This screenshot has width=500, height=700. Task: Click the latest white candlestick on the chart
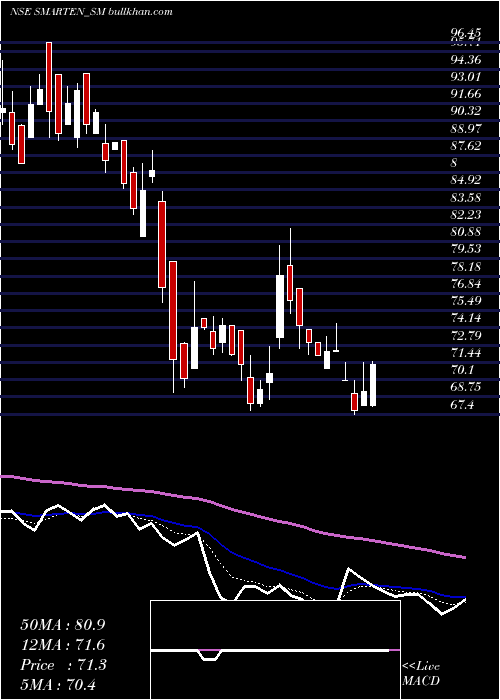(373, 385)
